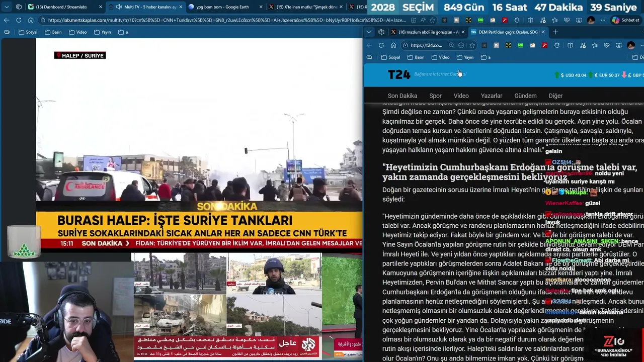Open Yazarlar section on T24
This screenshot has width=644, height=362.
click(492, 96)
